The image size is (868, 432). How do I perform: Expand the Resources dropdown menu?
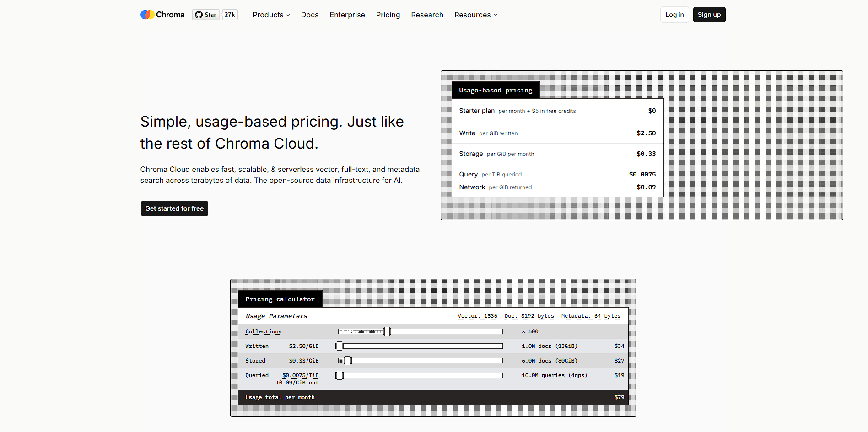[476, 15]
